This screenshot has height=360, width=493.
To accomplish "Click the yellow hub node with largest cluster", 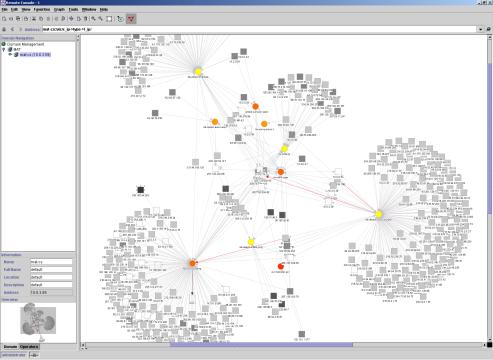I will pos(378,214).
